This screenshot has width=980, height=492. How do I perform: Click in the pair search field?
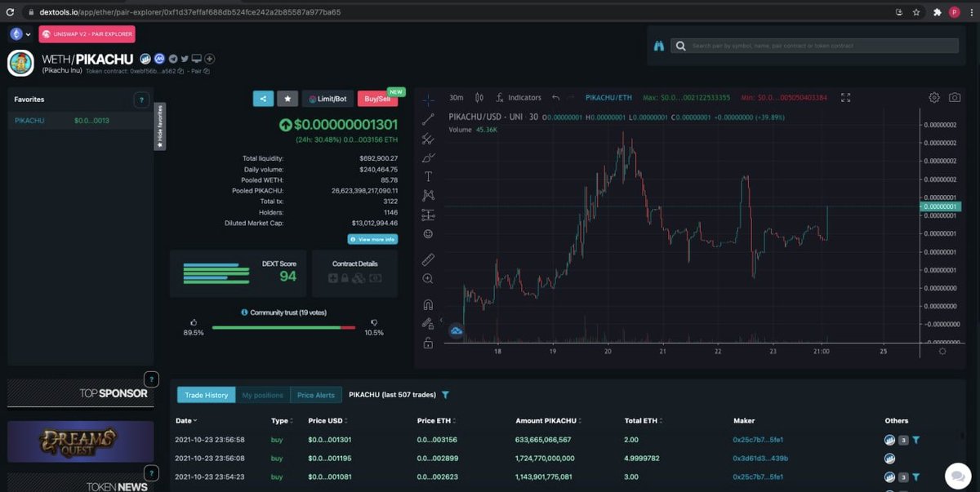tap(814, 46)
